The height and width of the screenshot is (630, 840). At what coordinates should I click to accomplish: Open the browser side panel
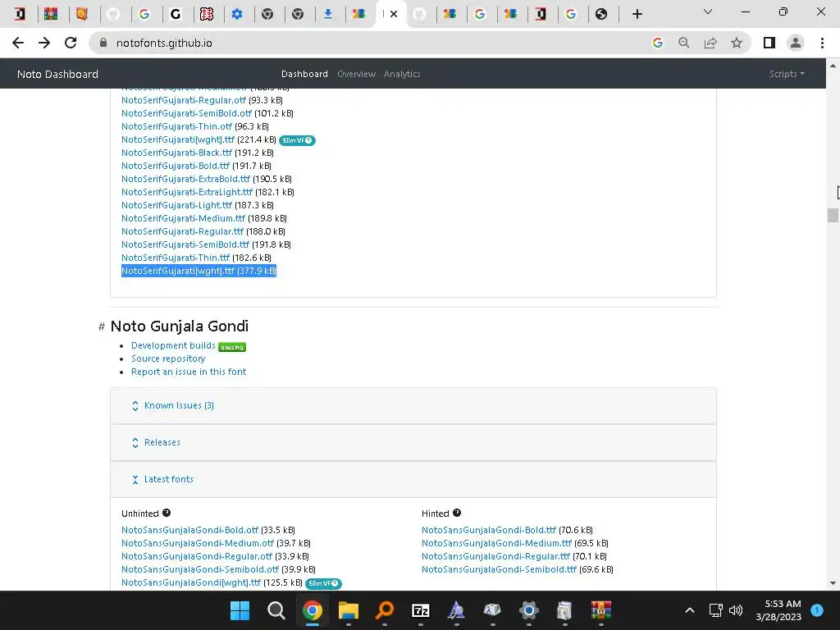click(769, 43)
